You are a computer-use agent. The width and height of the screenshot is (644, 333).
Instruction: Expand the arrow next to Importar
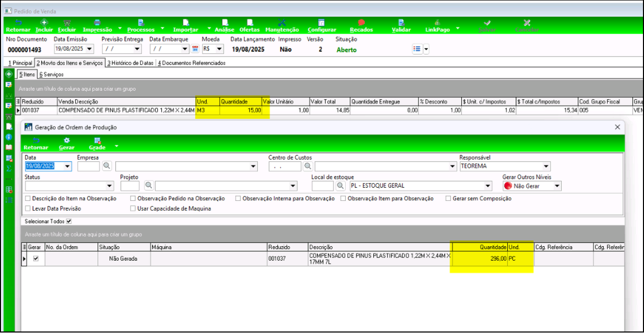point(209,29)
